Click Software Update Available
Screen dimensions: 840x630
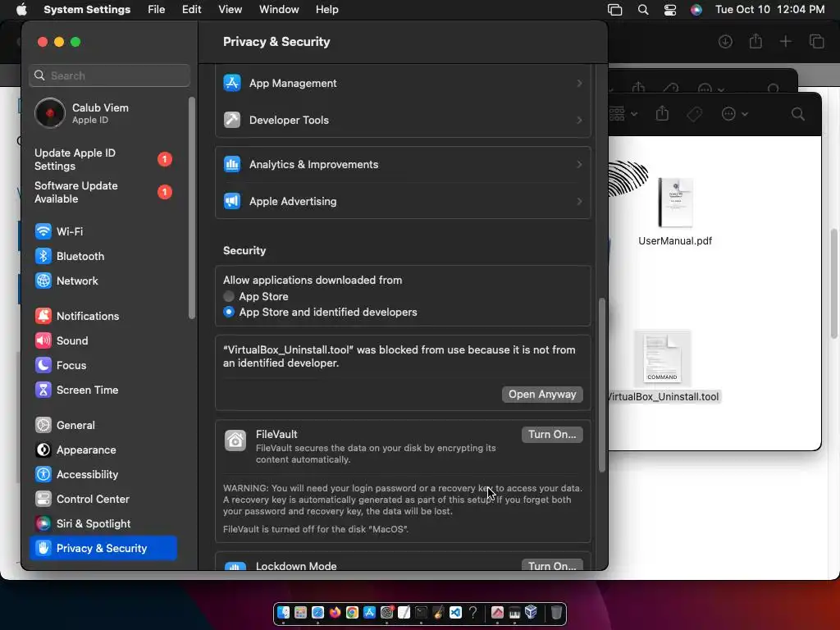tap(103, 192)
